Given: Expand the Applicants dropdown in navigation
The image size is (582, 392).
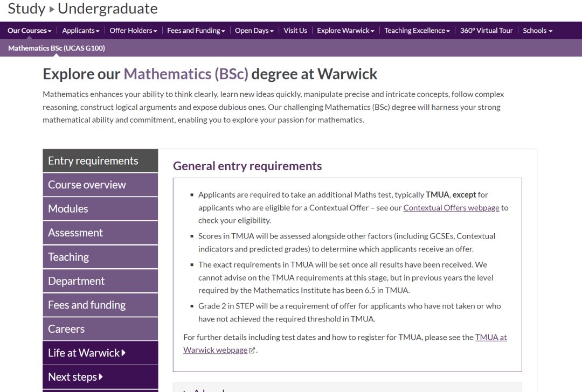Looking at the screenshot, I should [x=80, y=31].
